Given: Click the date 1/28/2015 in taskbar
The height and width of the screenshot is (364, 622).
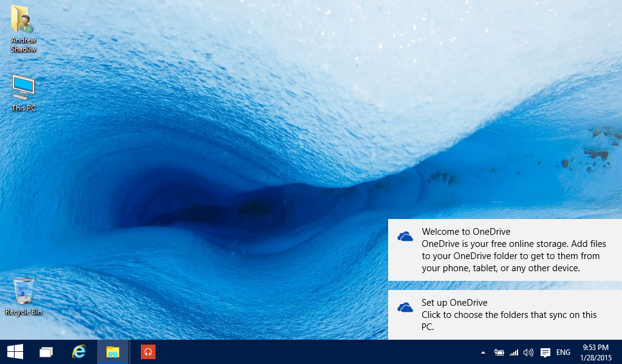Looking at the screenshot, I should click(595, 358).
